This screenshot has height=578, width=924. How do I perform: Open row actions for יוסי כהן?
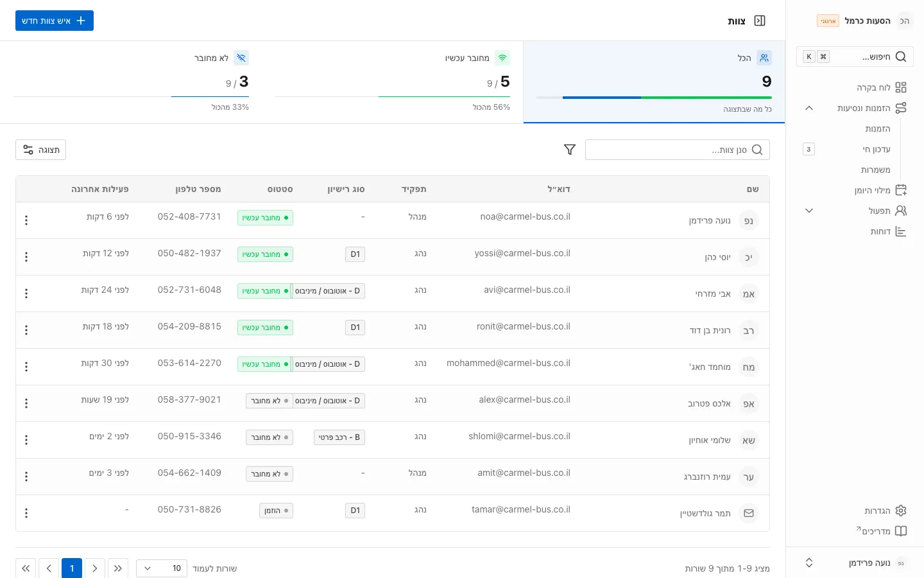(26, 257)
